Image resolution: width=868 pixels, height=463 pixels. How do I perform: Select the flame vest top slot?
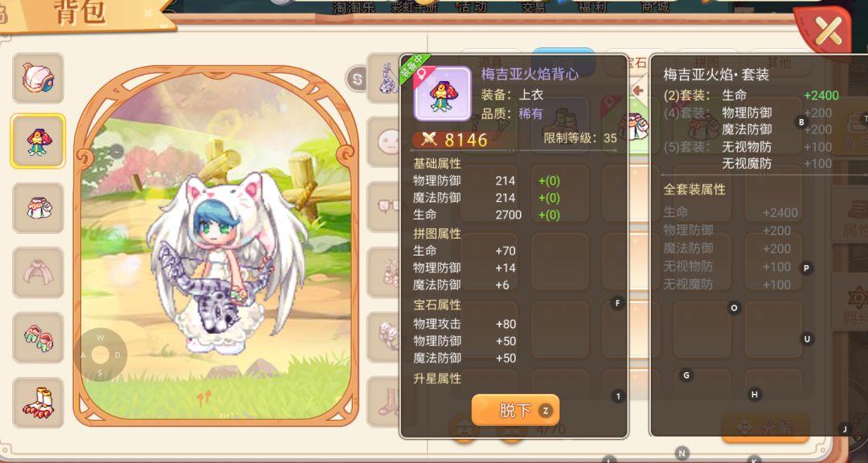click(39, 141)
